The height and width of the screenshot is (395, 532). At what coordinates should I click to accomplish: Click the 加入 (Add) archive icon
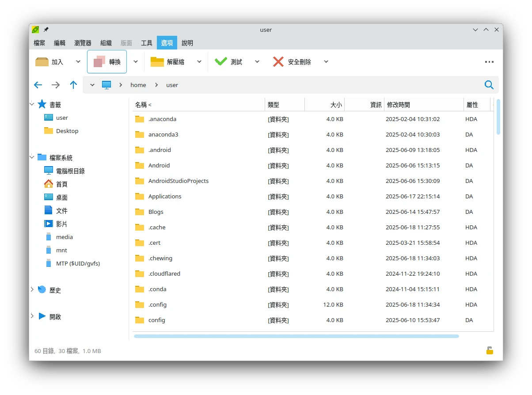point(42,62)
